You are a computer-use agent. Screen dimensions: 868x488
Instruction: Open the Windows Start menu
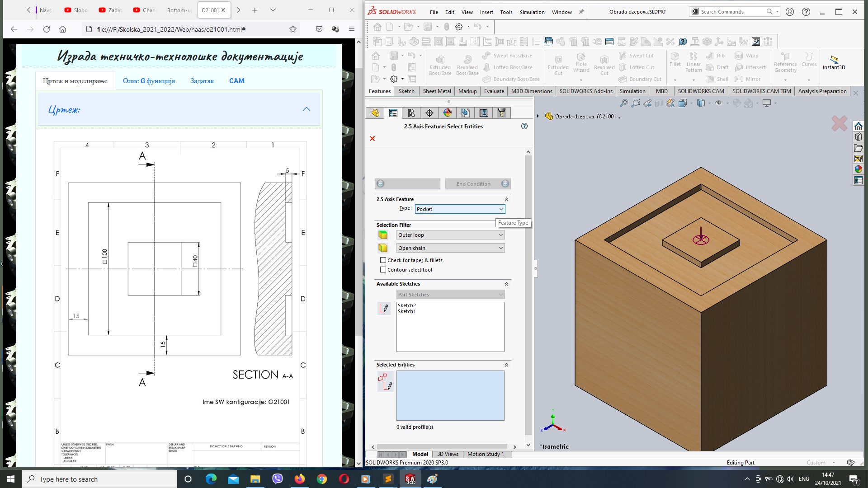11,479
